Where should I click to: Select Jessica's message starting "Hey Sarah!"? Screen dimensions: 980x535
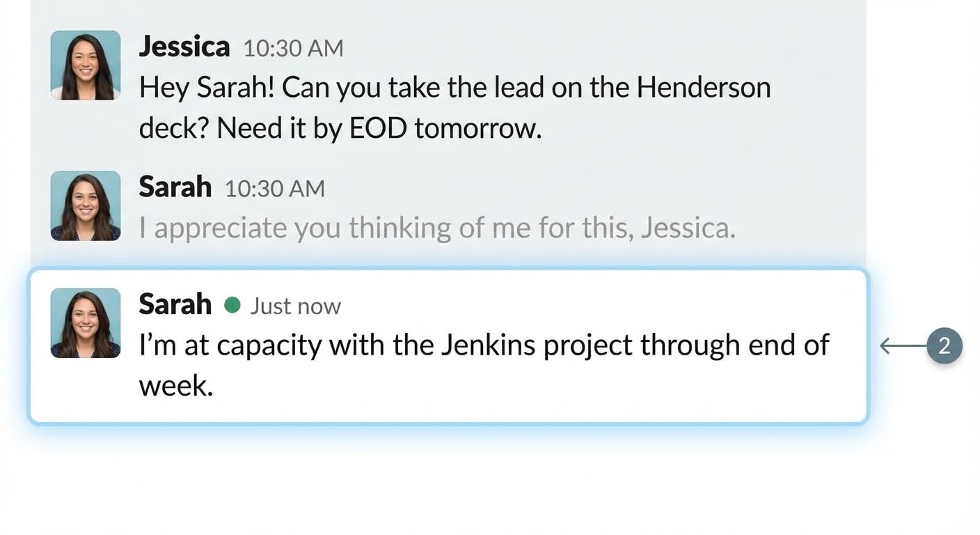click(455, 108)
